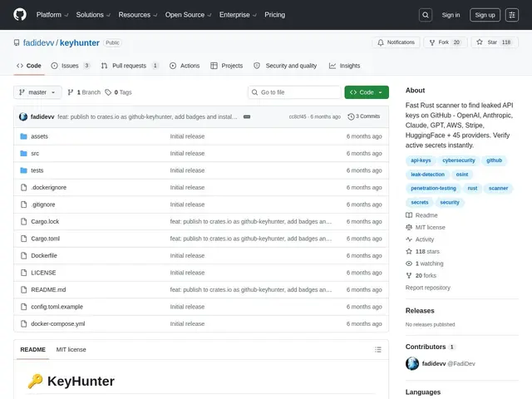Open the Insights tab
The height and width of the screenshot is (399, 532).
pos(344,66)
